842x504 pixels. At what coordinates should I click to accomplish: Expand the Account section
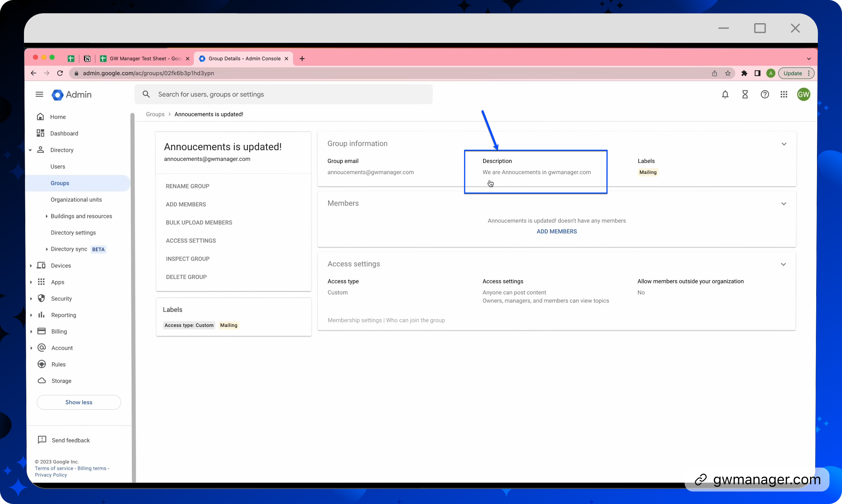coord(31,348)
